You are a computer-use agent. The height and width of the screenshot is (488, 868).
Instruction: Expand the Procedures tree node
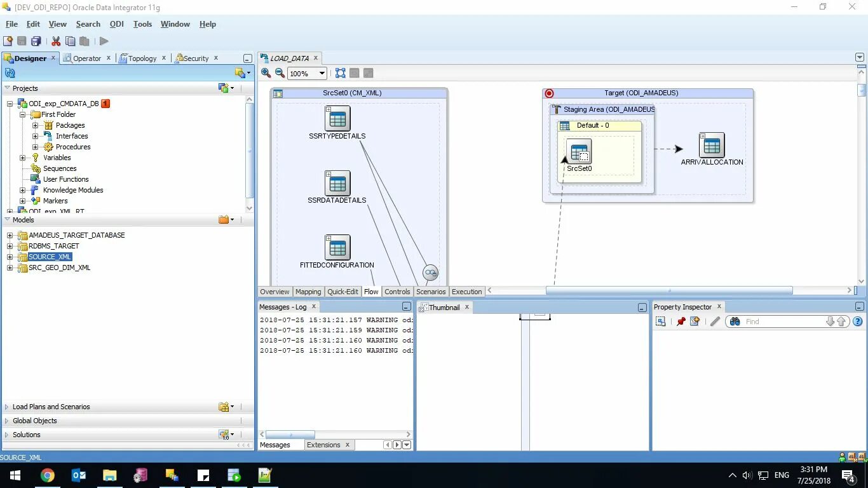tap(36, 147)
